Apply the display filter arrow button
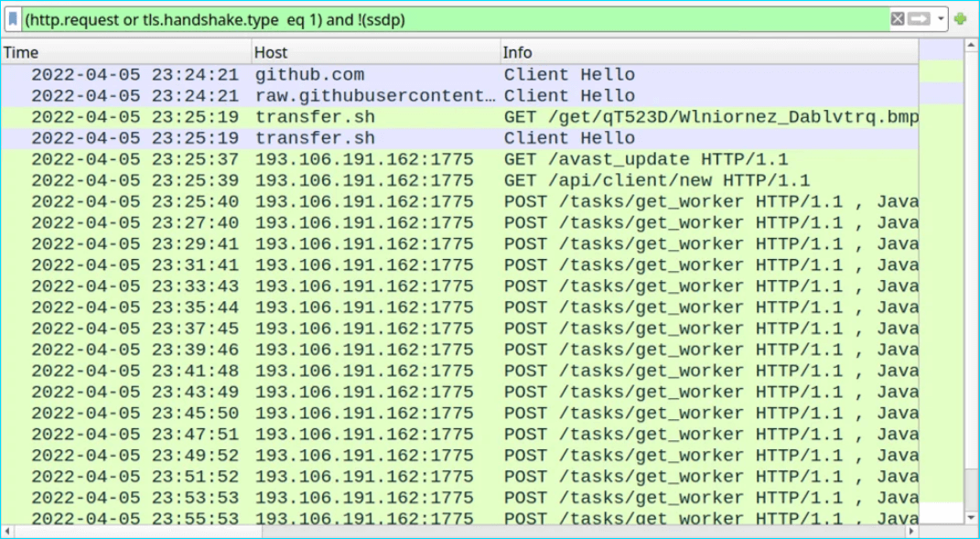 [x=919, y=19]
